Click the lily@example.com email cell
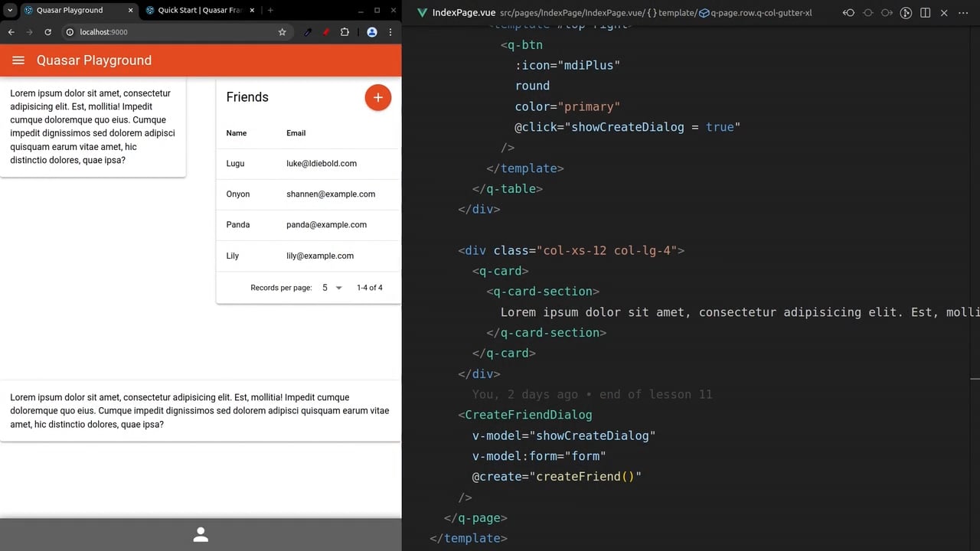 click(x=320, y=256)
